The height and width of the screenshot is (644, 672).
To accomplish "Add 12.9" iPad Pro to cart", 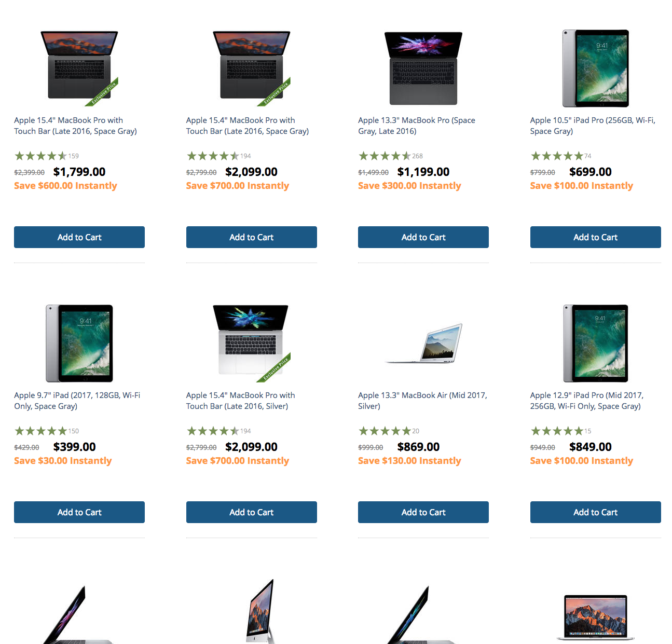I will pyautogui.click(x=596, y=512).
